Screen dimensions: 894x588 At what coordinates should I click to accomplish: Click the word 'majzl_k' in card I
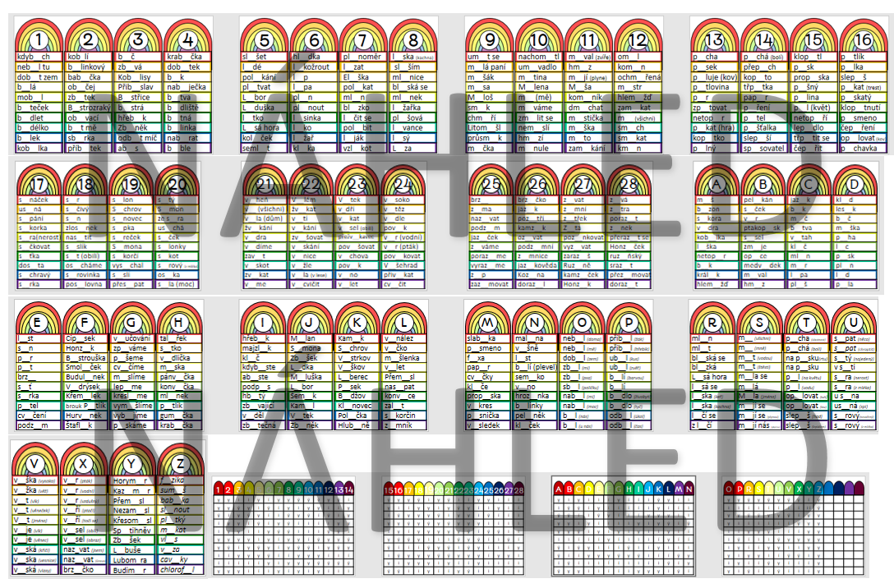[x=256, y=349]
